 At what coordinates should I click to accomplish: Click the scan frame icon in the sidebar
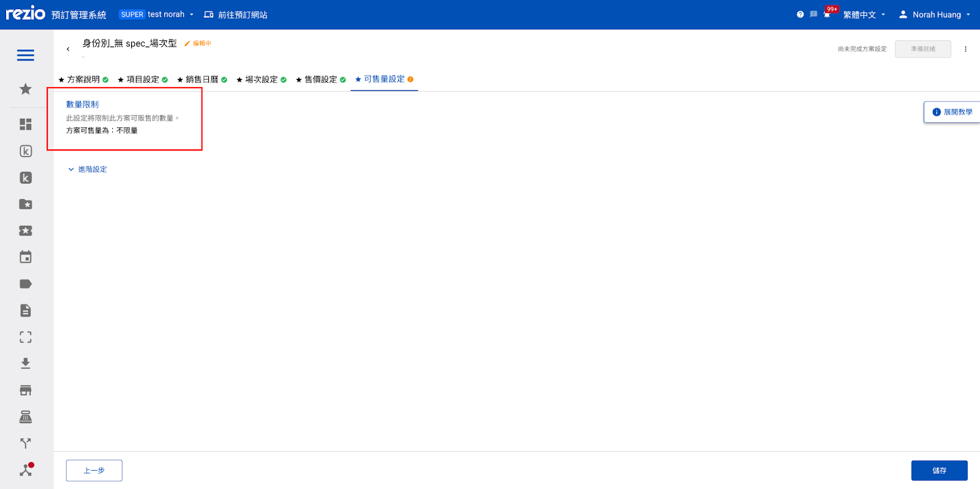coord(26,337)
